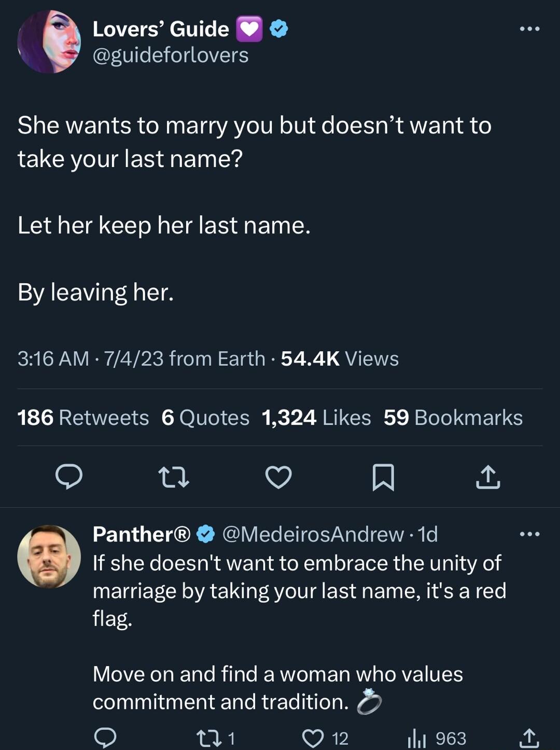Click the verified badge on Panther's reply
Screen dimensions: 560x750
(206, 534)
